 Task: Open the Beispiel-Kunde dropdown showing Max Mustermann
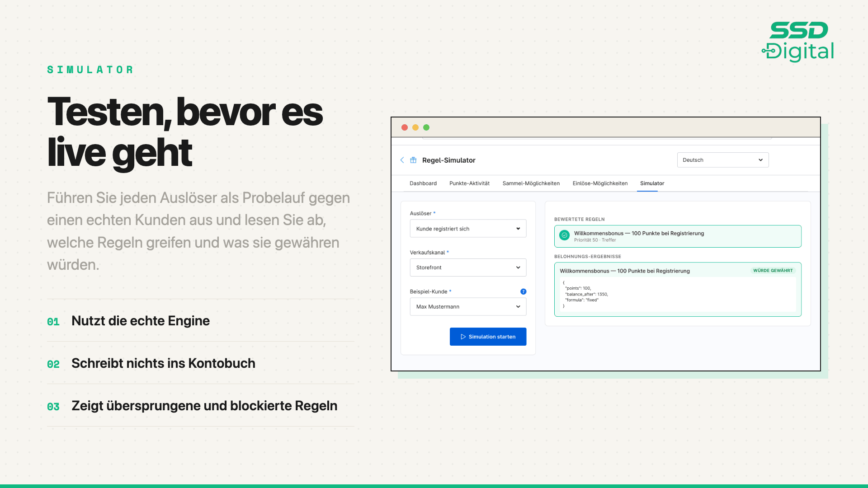[468, 306]
